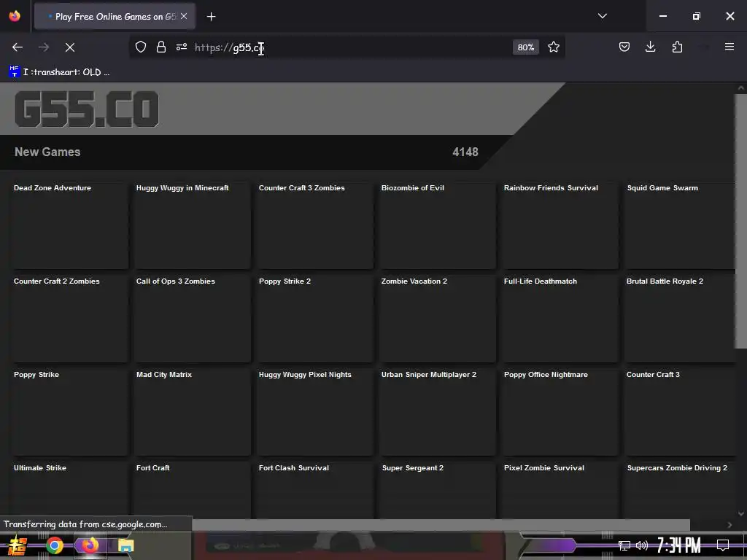Open Call of Ops 3 Zombies
Viewport: 747px width, 560px height.
tap(193, 319)
